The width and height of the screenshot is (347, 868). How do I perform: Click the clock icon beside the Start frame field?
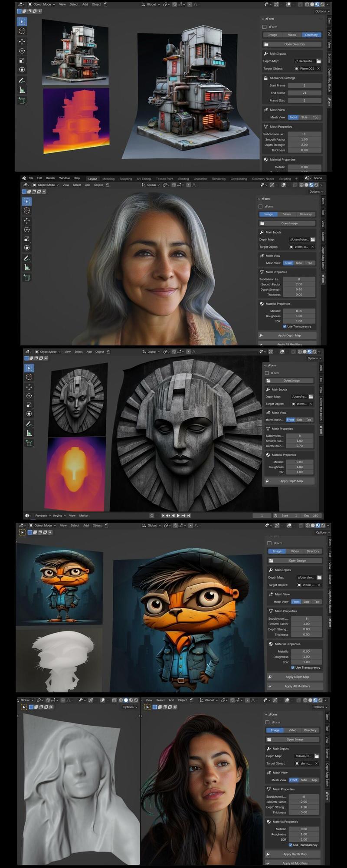click(x=275, y=516)
